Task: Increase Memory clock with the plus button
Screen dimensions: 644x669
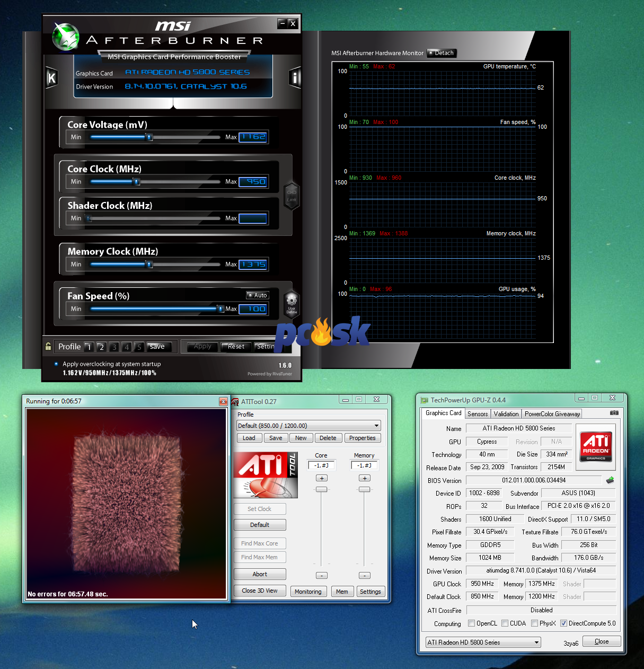Action: (x=364, y=478)
